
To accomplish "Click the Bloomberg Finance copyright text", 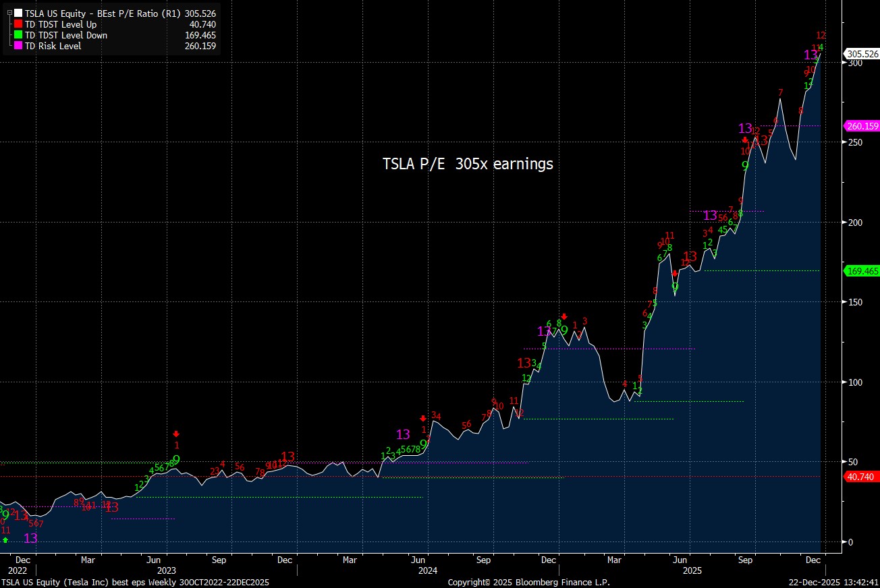I will pos(528,582).
